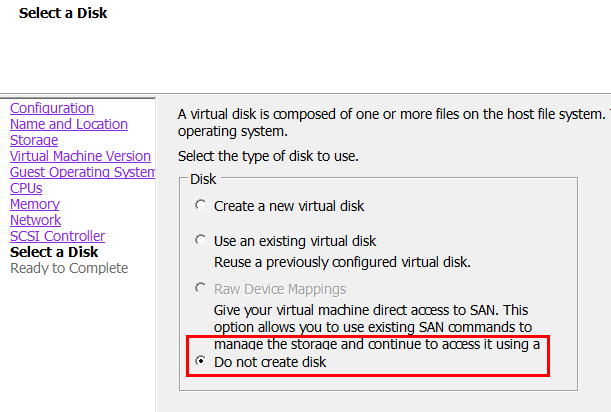
Task: Click the CPUs wizard step link
Action: pyautogui.click(x=26, y=188)
